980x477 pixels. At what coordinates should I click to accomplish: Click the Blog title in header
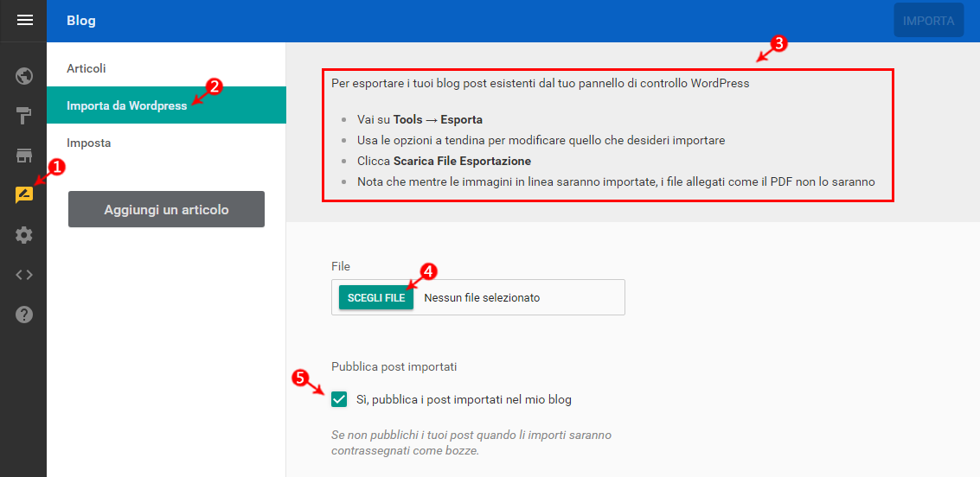point(81,21)
